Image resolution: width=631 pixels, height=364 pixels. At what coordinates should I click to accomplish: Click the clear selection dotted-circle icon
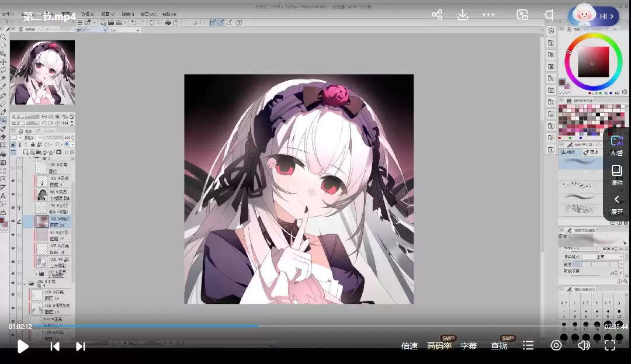[152, 23]
